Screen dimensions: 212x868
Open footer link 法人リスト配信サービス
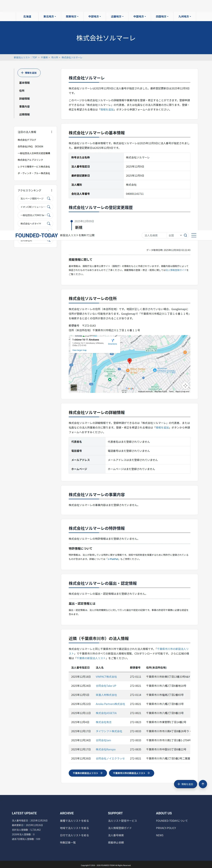123,821
